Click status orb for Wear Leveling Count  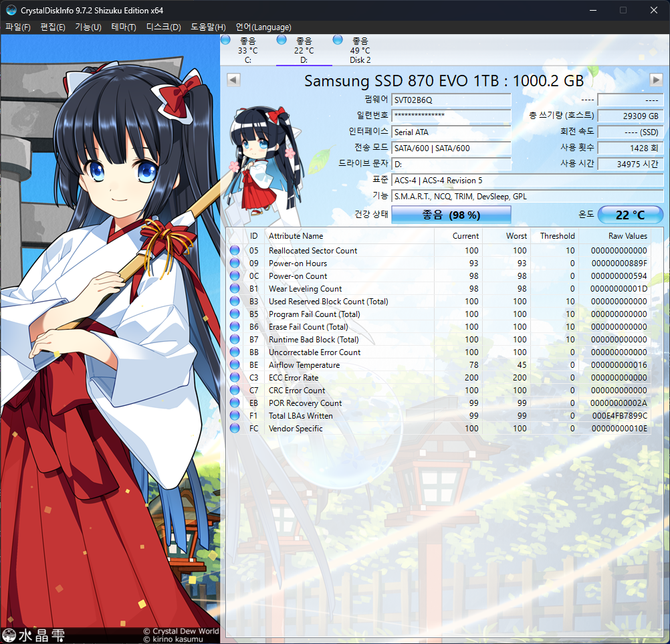pos(235,288)
